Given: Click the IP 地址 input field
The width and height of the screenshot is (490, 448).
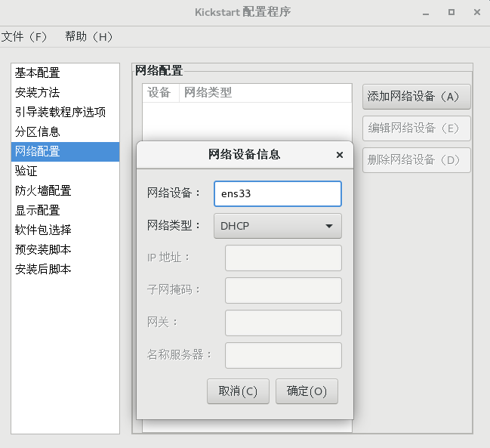Looking at the screenshot, I should 283,258.
